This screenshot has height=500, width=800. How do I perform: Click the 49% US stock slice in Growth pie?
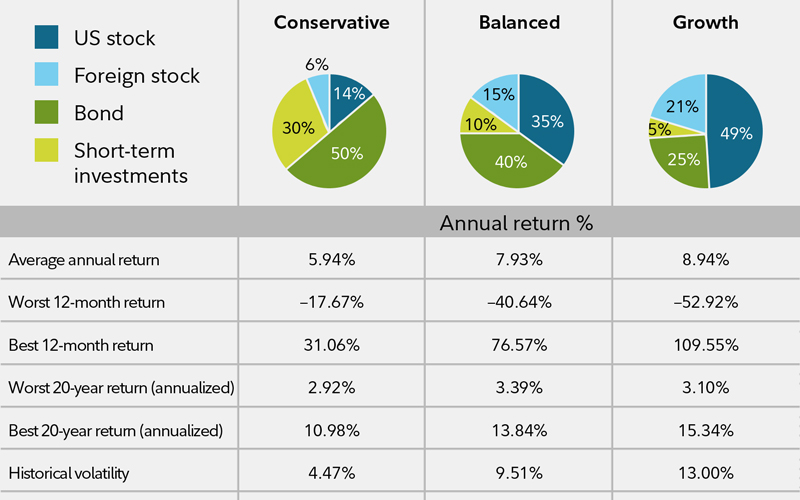[x=736, y=132]
